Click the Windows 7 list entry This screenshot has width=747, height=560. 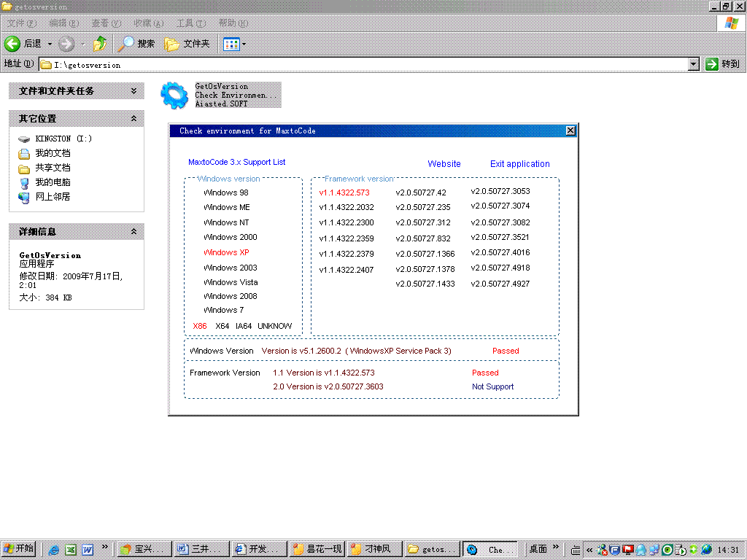pos(223,310)
